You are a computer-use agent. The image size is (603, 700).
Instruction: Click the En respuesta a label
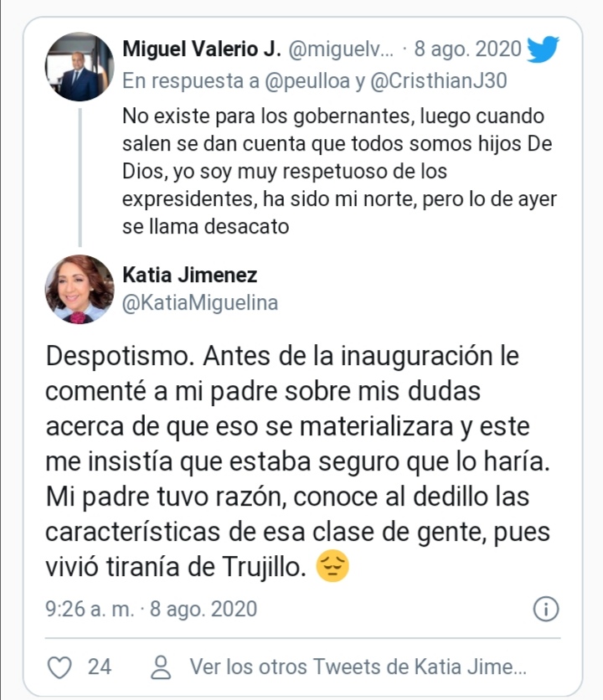[181, 80]
